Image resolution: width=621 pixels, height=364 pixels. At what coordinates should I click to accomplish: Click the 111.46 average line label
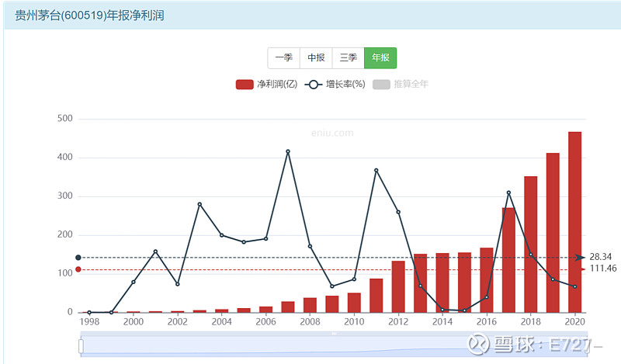603,269
